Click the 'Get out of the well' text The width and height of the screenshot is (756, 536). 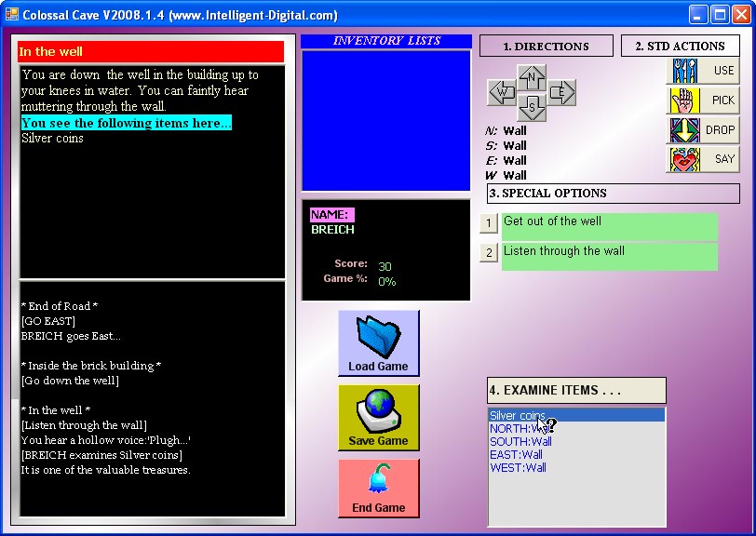click(552, 221)
